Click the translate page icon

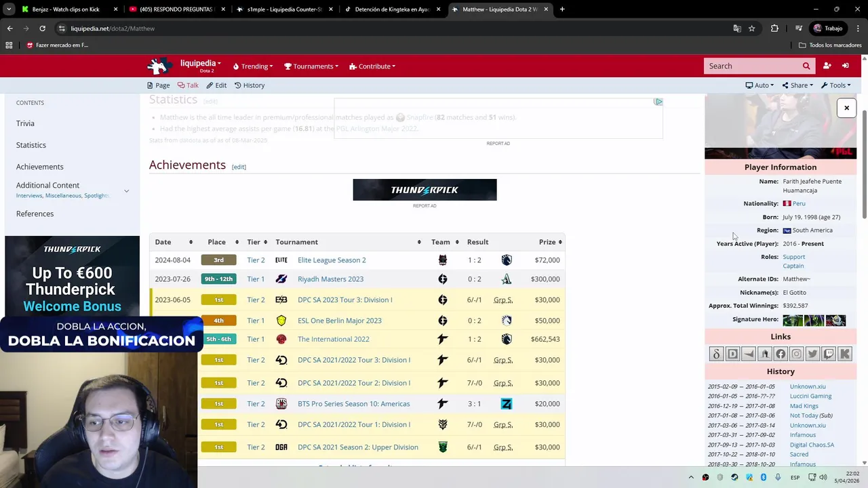point(737,28)
